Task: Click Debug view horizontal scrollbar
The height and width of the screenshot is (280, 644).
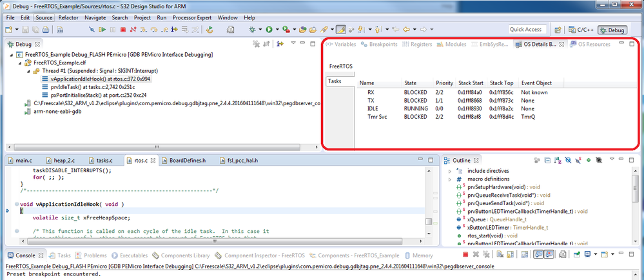Action: 156,147
